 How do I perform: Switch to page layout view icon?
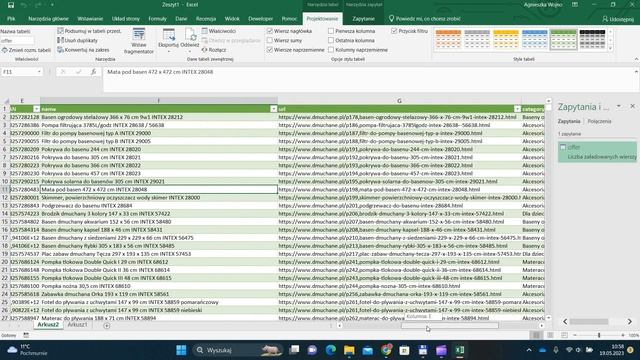[x=550, y=335]
